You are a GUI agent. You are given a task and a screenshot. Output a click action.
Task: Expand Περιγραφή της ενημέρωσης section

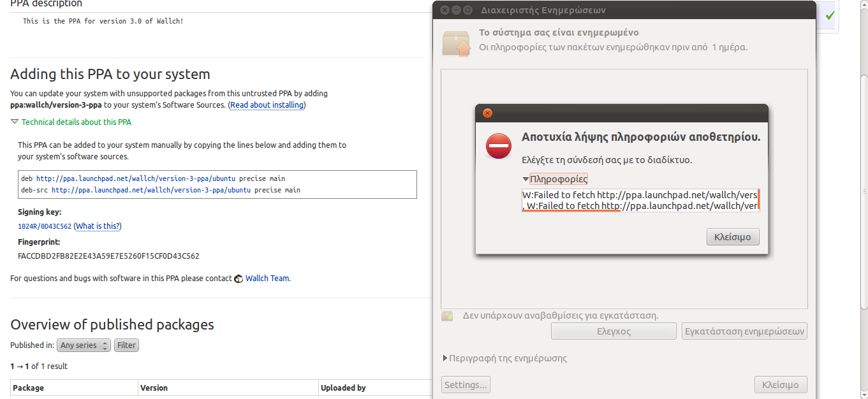(504, 358)
